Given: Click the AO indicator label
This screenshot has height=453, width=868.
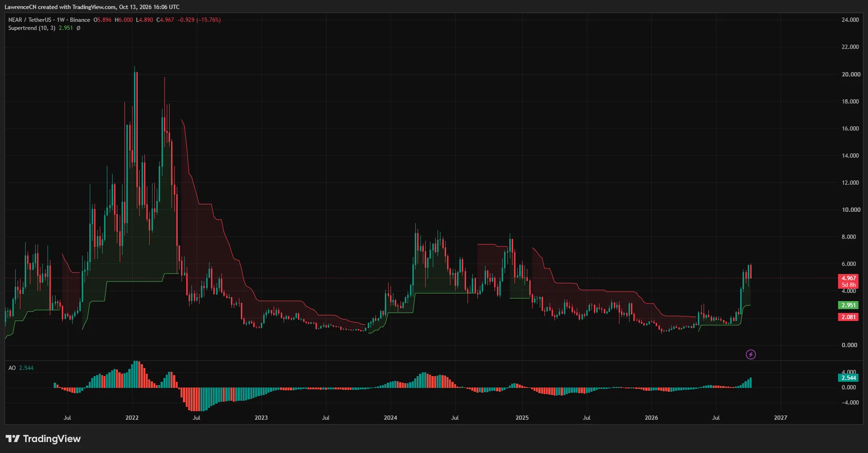Looking at the screenshot, I should [12, 368].
